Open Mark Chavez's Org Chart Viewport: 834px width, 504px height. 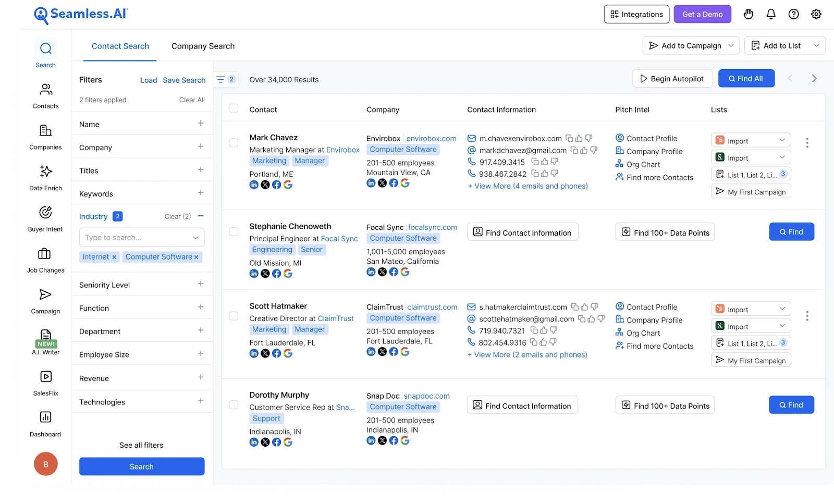tap(637, 164)
